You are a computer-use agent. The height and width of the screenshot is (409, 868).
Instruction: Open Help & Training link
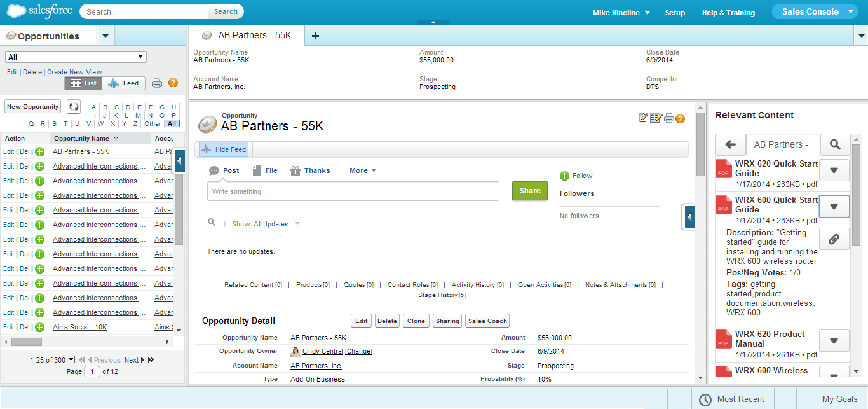click(728, 13)
